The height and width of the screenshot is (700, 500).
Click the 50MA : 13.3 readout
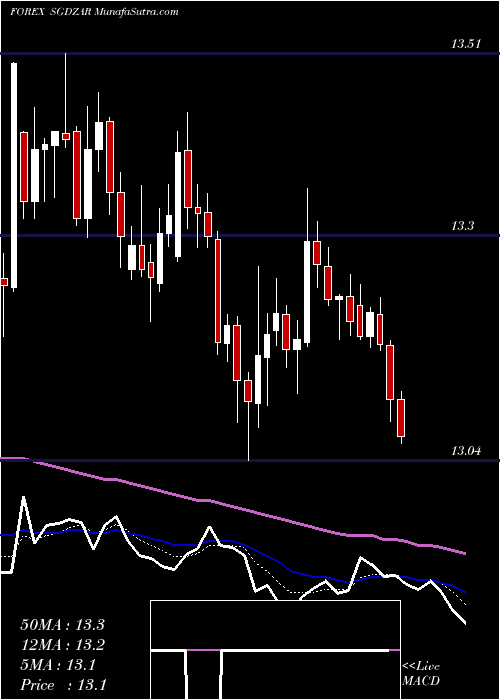62,625
